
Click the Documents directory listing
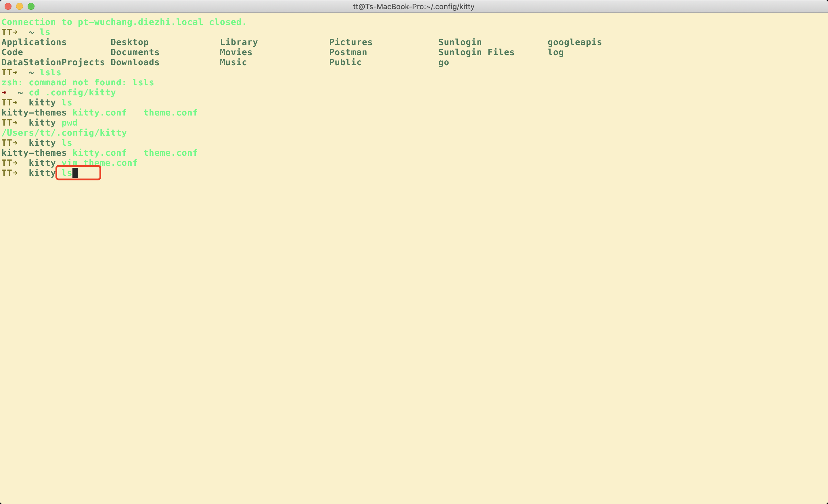pyautogui.click(x=135, y=52)
